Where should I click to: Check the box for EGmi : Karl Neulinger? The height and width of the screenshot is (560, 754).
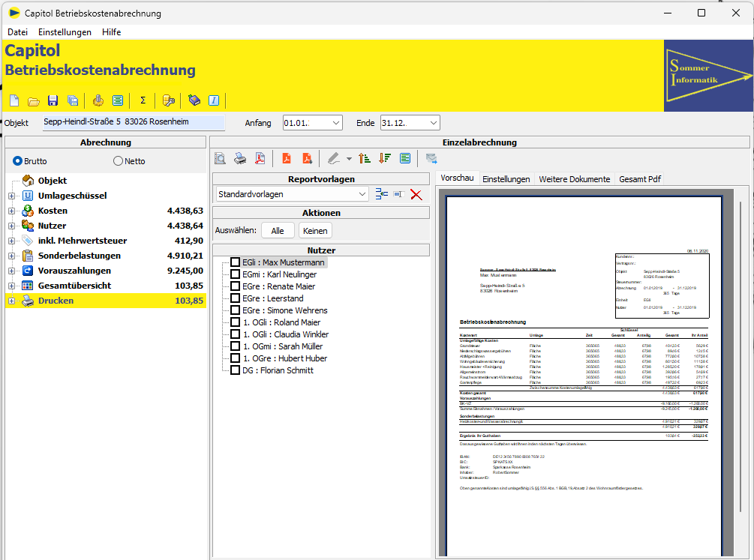[x=236, y=274]
